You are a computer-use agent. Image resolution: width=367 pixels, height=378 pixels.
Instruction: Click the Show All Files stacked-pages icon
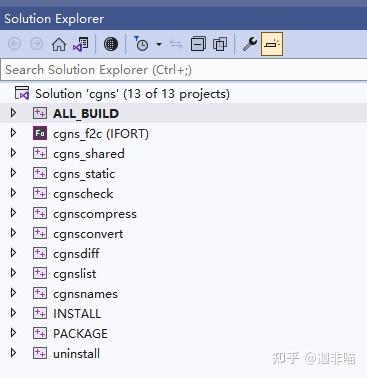pyautogui.click(x=220, y=44)
